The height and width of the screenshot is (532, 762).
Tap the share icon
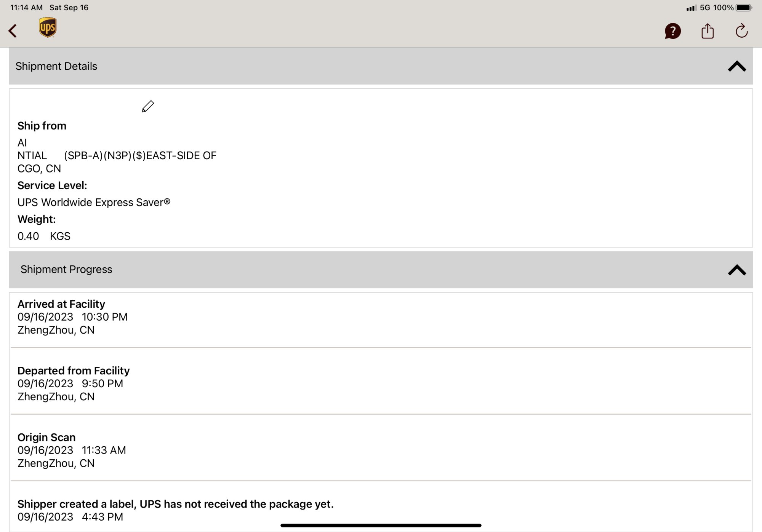click(x=708, y=31)
